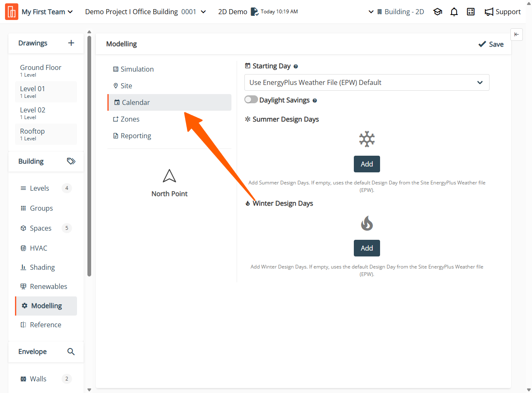
Task: Click the Starting Day help icon
Action: click(x=296, y=66)
